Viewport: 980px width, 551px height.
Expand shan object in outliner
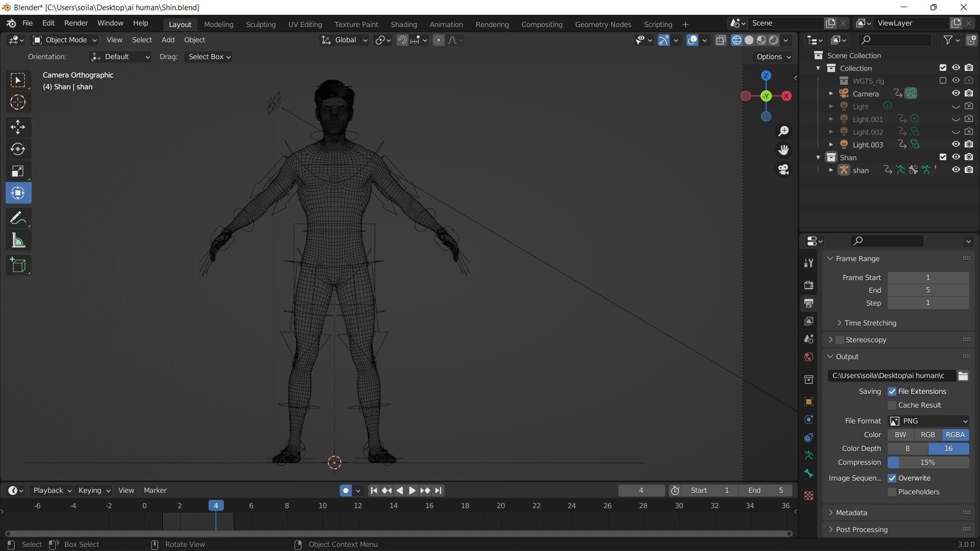pyautogui.click(x=830, y=170)
